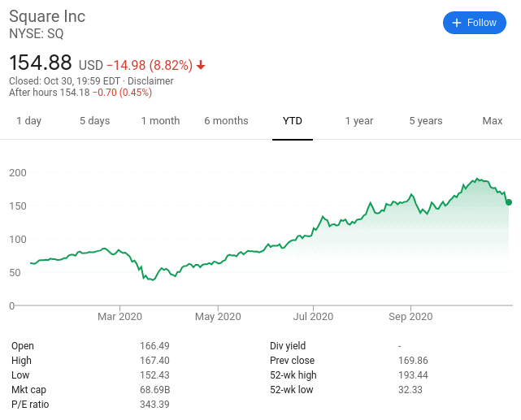
Task: Select the 1 day range tab
Action: click(x=29, y=120)
